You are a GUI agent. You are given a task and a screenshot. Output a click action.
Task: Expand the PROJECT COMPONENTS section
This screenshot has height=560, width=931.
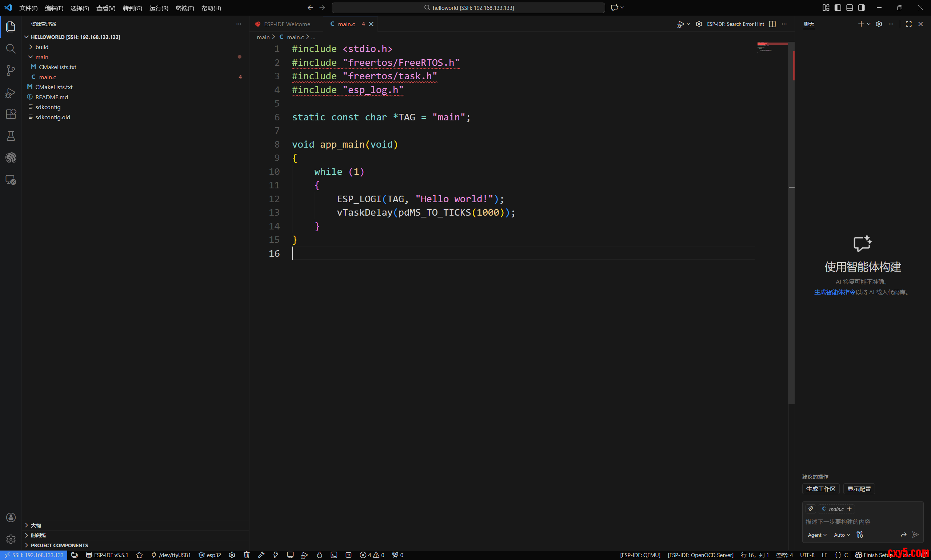click(x=59, y=545)
